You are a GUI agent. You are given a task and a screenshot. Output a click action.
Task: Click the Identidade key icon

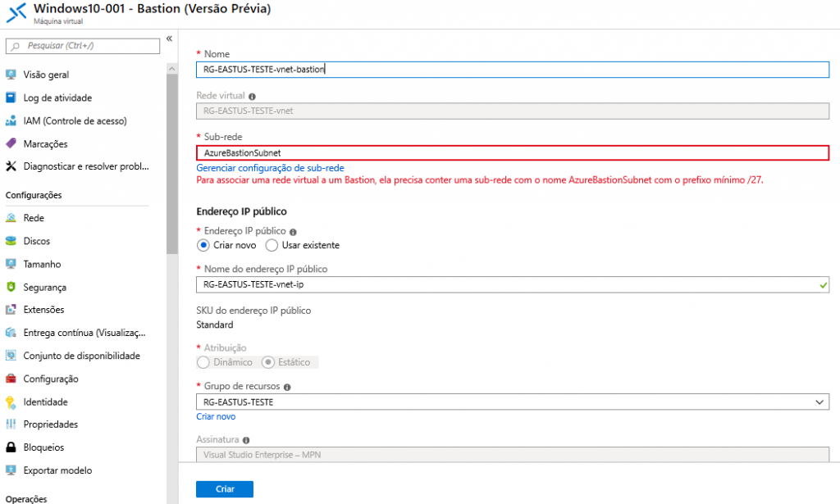tap(11, 402)
